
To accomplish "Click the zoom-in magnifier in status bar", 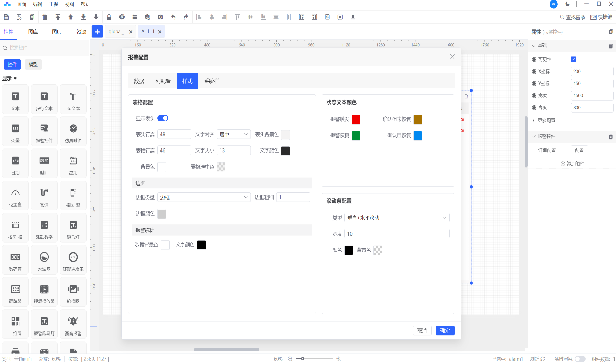I will pos(339,359).
